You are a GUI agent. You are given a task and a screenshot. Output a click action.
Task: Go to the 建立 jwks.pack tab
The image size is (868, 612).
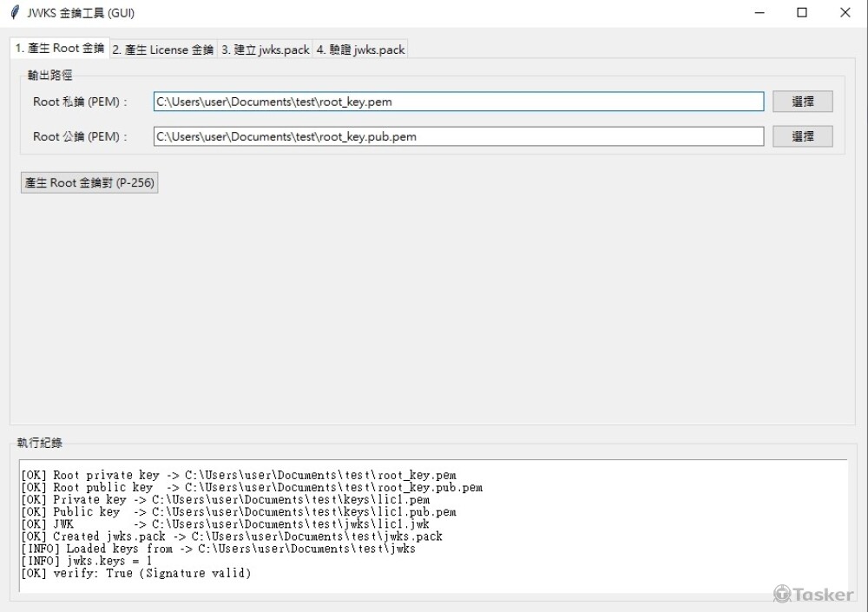pos(265,49)
